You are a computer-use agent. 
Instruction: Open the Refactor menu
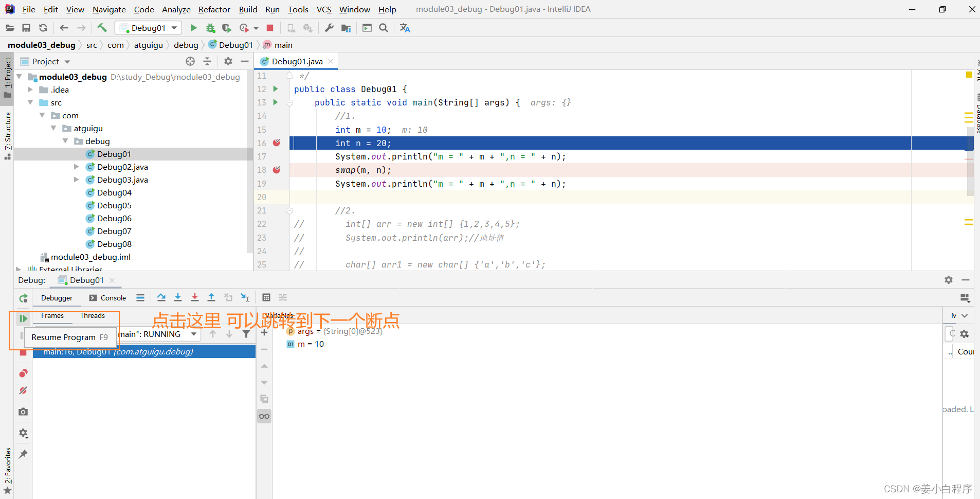(214, 9)
